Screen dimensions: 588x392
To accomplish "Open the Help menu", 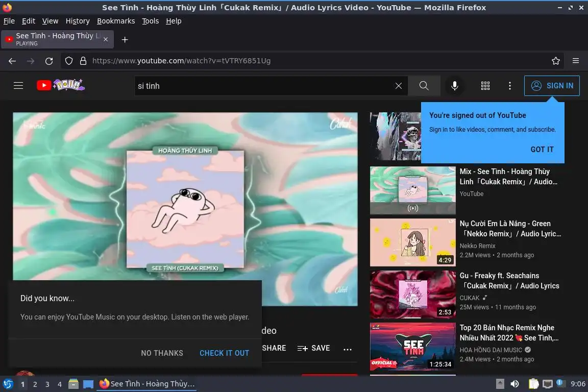I will [174, 21].
